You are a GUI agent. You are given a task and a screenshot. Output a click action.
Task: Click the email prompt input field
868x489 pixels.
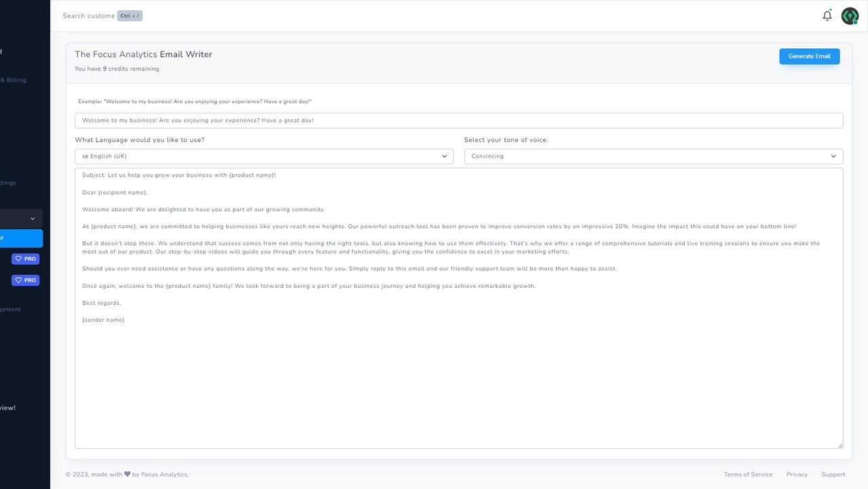tap(459, 120)
